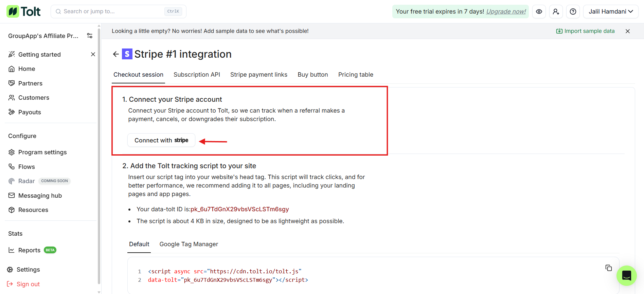Image resolution: width=644 pixels, height=294 pixels.
Task: Open program switcher settings icon beside GroupApp's
Action: 90,36
